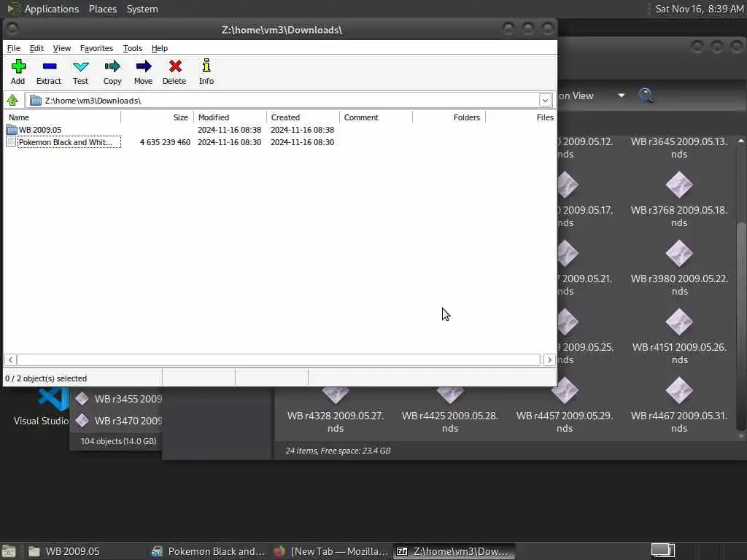747x560 pixels.
Task: Select WB r4328 2009.05.27.nds file icon
Action: coord(336,394)
